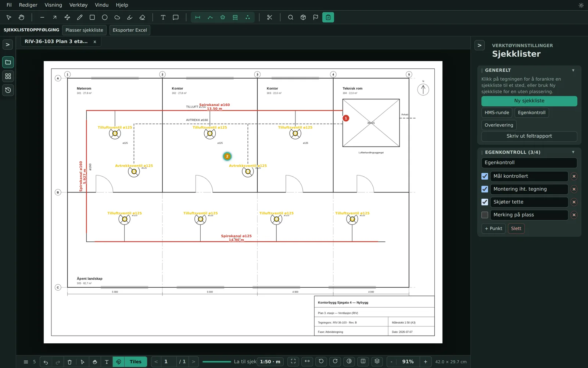The height and width of the screenshot is (368, 588).
Task: Select the hand pan tool in toolbar
Action: point(21,17)
